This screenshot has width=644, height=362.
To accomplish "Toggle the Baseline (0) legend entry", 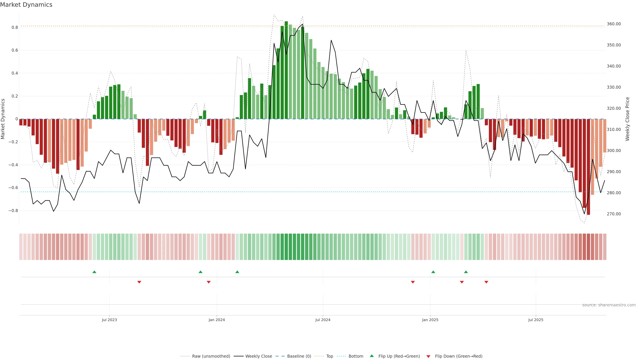I will point(299,356).
